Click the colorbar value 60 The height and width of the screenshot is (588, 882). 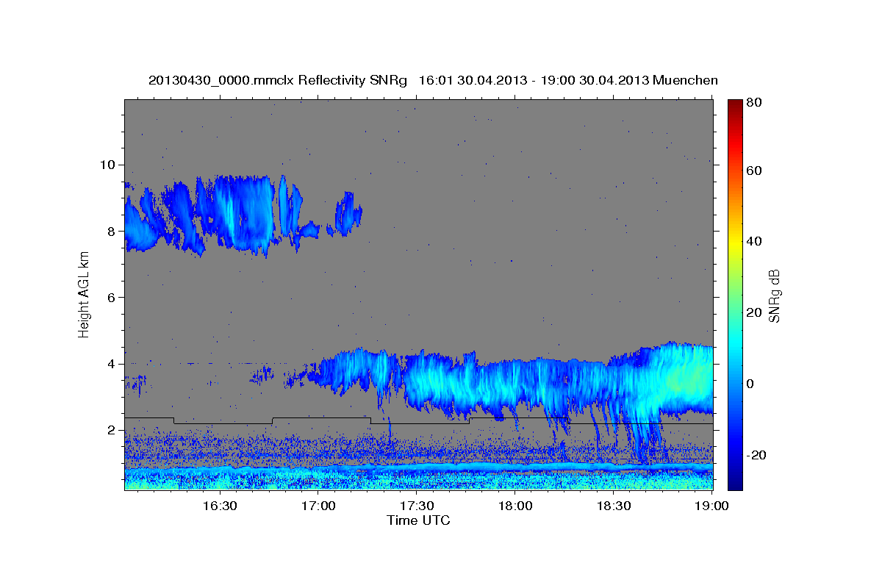pyautogui.click(x=753, y=171)
